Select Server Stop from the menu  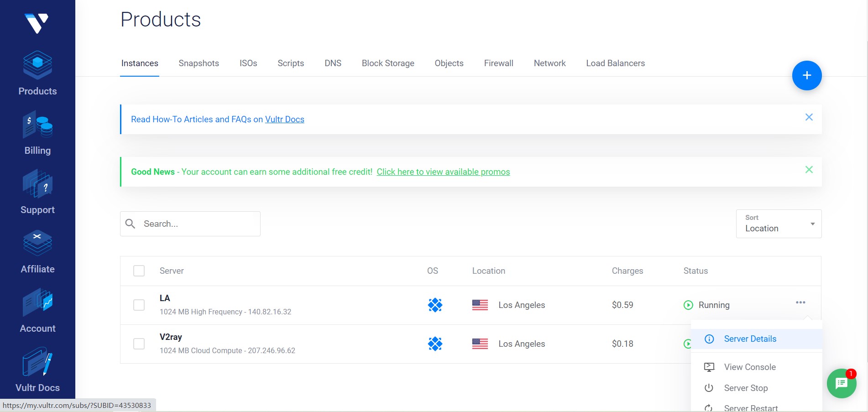coord(756,388)
